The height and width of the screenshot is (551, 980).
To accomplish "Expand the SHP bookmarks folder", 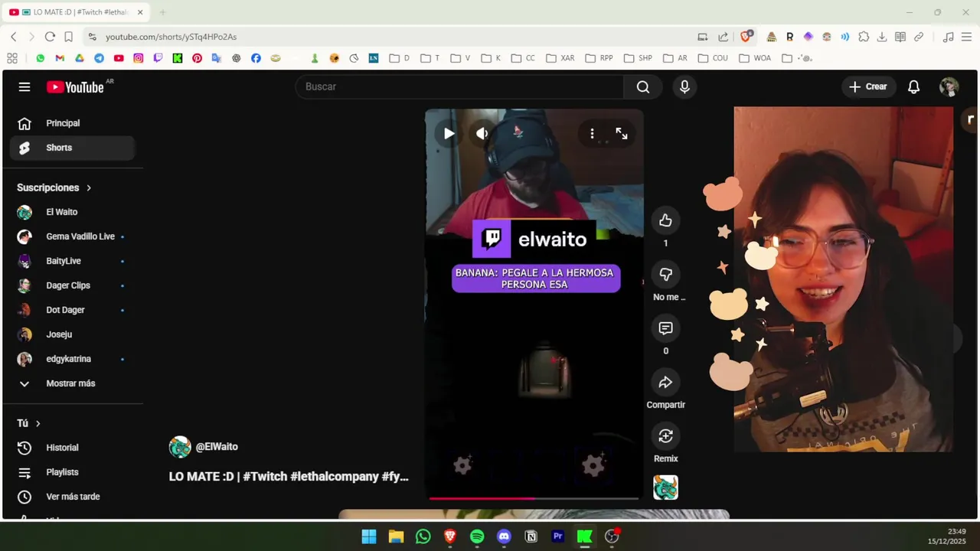I will coord(638,58).
